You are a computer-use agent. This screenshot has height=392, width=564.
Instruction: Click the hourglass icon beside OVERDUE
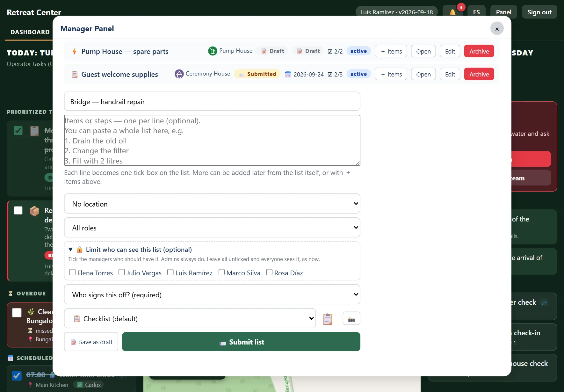tap(11, 293)
